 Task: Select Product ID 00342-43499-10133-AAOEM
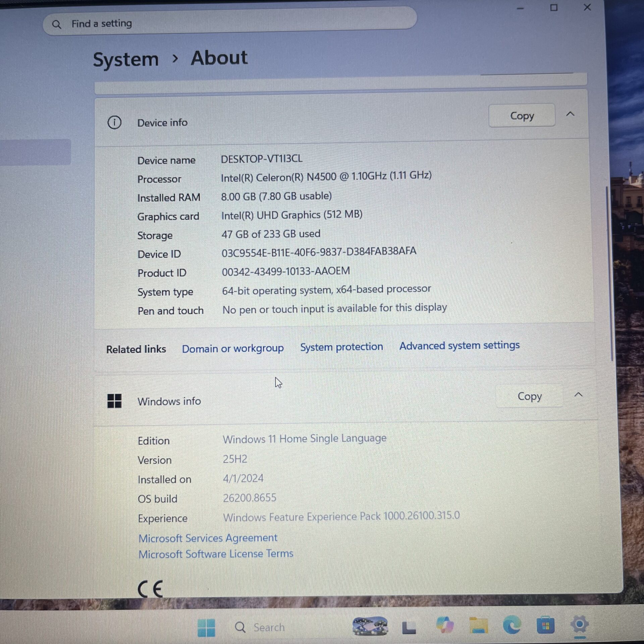[286, 271]
